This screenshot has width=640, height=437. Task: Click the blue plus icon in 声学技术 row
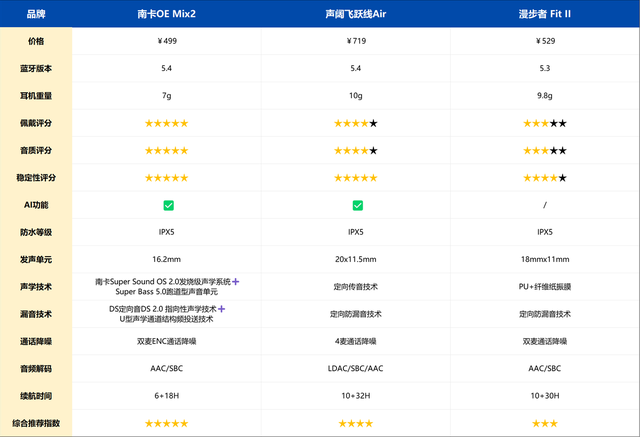pos(236,282)
